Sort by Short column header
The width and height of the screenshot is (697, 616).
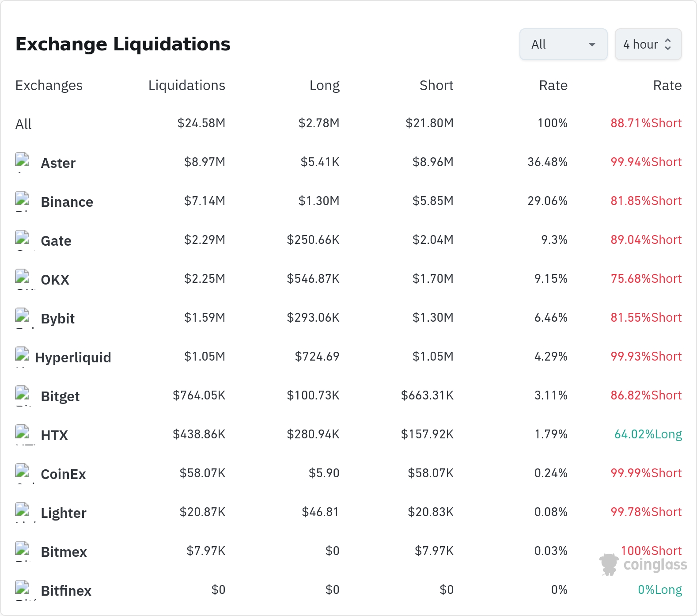436,85
